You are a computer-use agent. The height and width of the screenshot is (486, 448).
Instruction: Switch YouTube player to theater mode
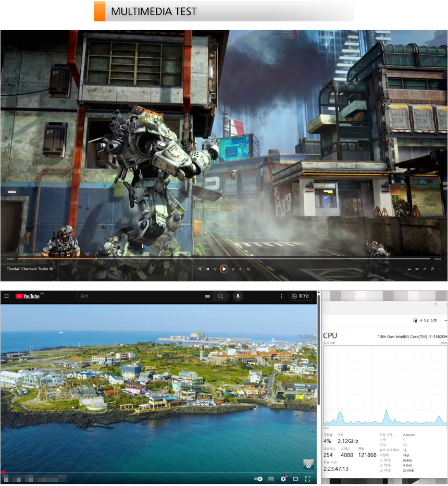[x=295, y=479]
